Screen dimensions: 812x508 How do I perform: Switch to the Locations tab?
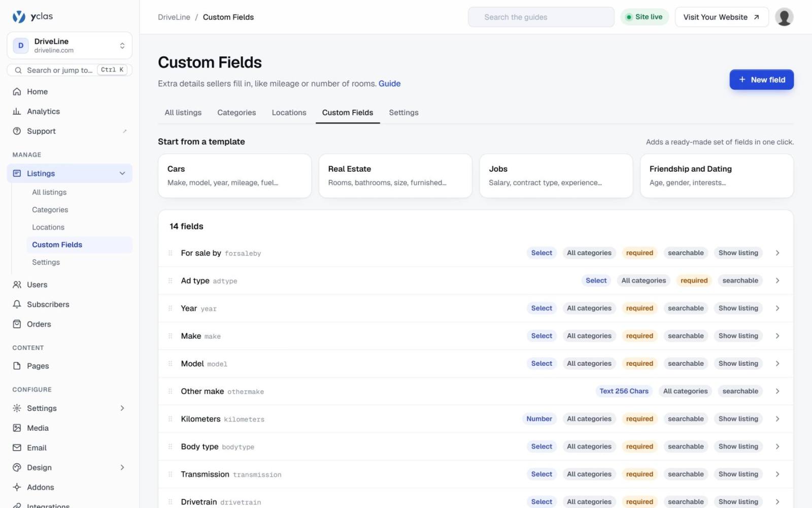pyautogui.click(x=289, y=113)
